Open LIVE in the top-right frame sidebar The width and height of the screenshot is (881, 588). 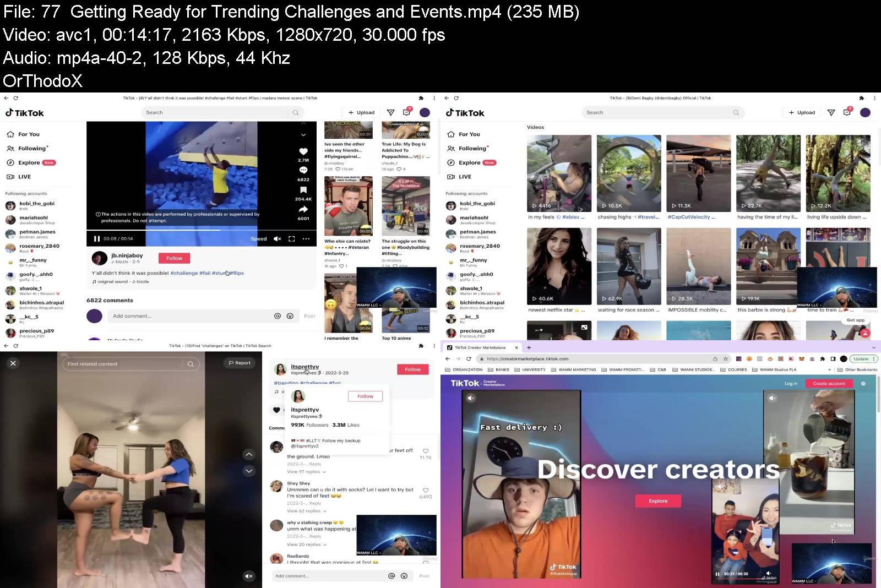(459, 177)
